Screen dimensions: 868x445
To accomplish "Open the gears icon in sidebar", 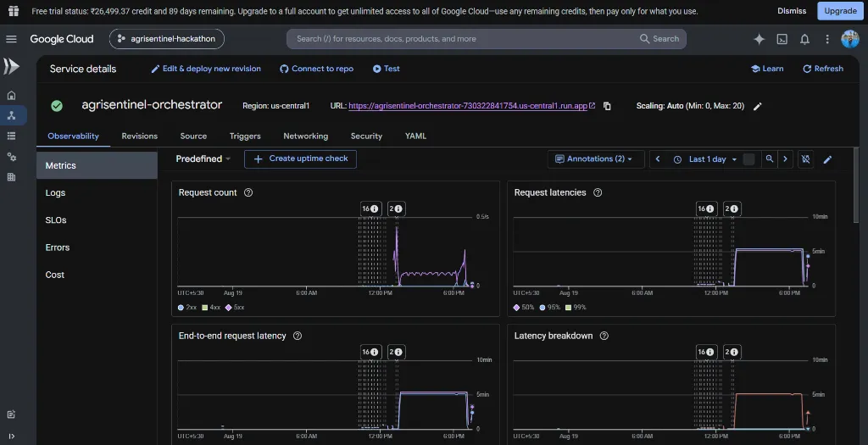I will point(11,157).
